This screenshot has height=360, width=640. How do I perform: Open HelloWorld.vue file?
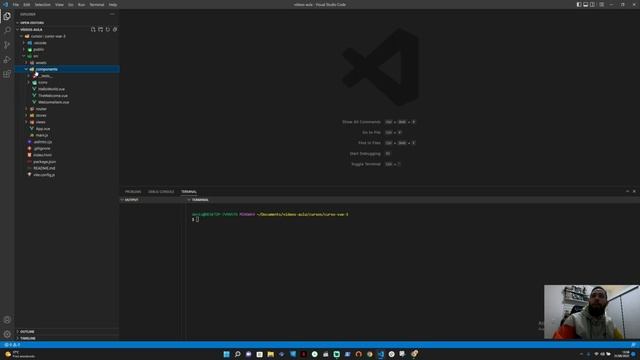point(51,89)
